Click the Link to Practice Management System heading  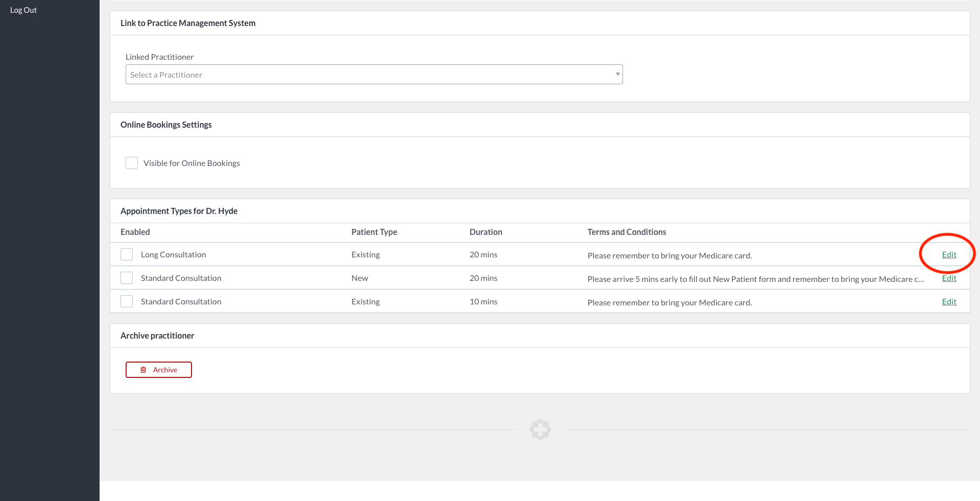tap(188, 23)
